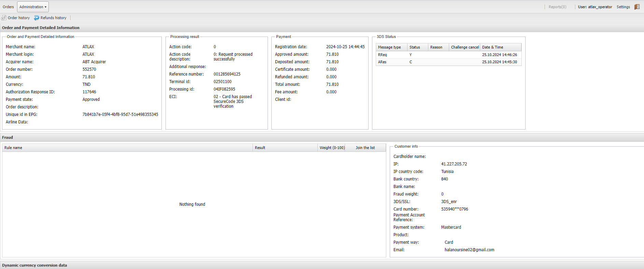Expand the Dynamic currency conversion data section
The height and width of the screenshot is (269, 644).
click(x=34, y=265)
